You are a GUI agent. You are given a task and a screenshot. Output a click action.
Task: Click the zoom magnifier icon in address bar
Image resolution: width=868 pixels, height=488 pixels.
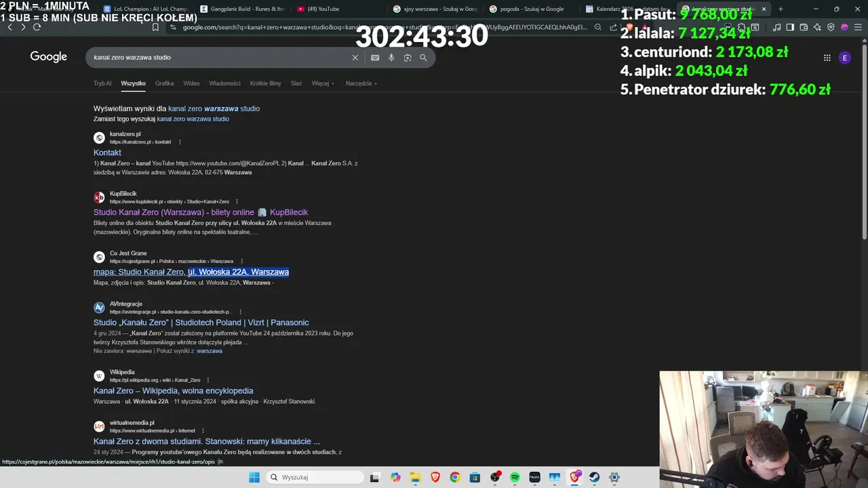597,27
